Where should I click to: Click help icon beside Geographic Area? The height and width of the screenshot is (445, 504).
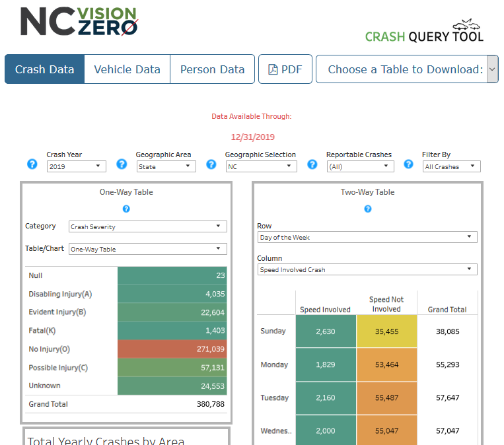click(122, 164)
